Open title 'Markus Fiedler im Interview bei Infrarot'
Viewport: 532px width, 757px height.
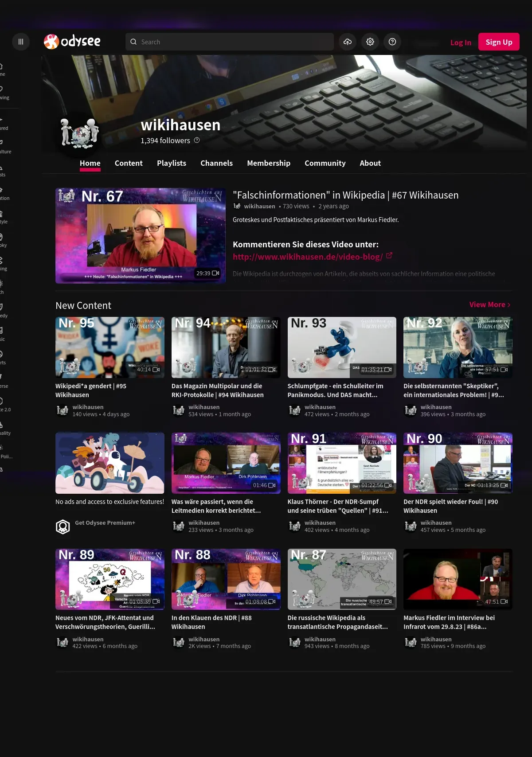click(449, 622)
